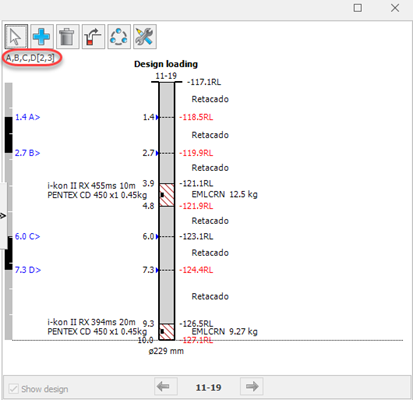
Task: Expand the side panel arrow on left edge
Action: 3,216
